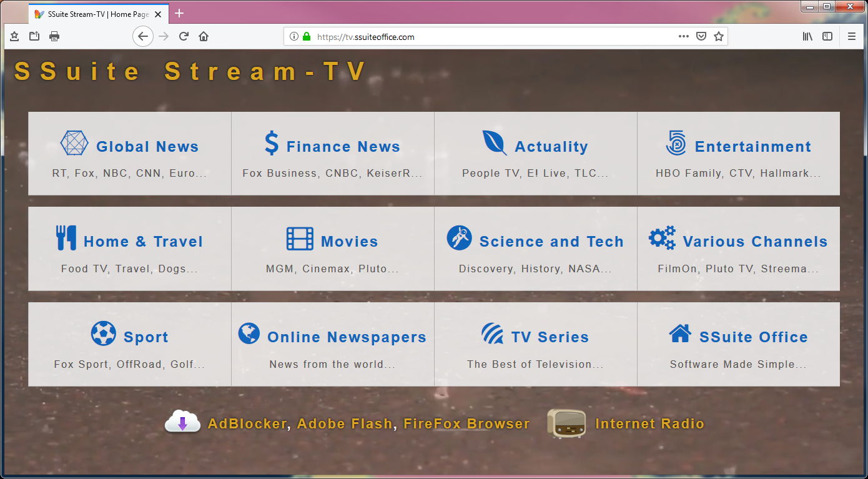868x479 pixels.
Task: Open the Entertainment category link
Action: point(753,147)
